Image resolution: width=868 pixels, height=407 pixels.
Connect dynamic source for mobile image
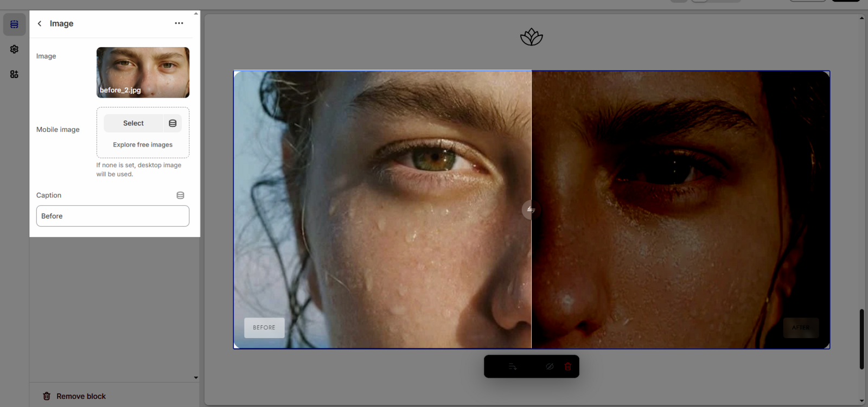point(173,123)
